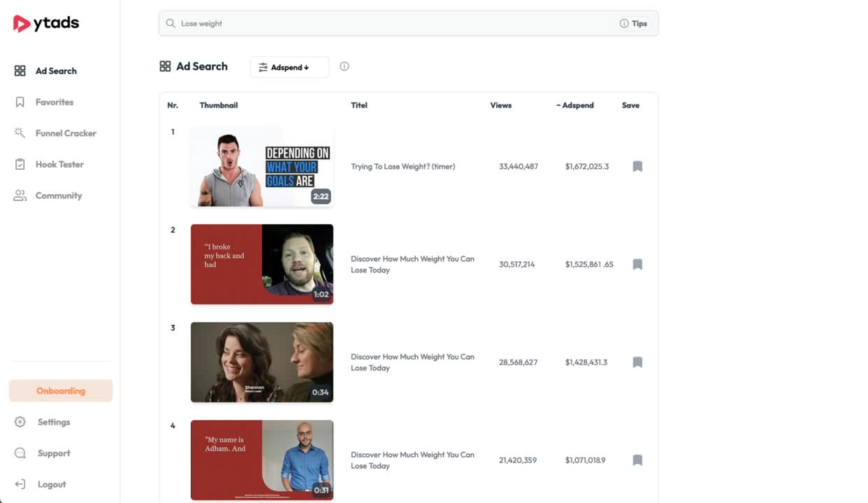Save the Trying To Lose Weight ad
Viewport: 868px width, 503px height.
coord(637,166)
